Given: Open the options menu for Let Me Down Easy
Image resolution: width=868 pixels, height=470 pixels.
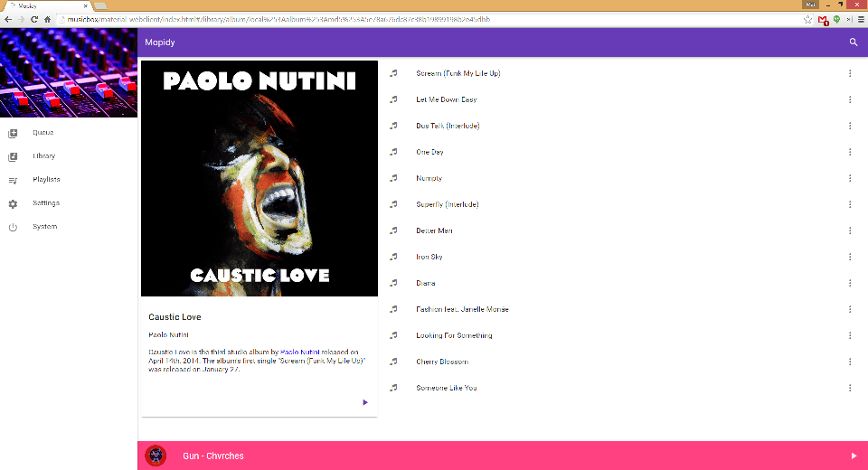Looking at the screenshot, I should click(x=850, y=99).
